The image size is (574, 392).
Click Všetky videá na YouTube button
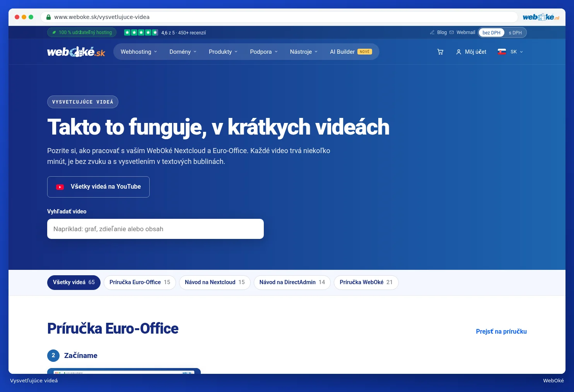98,187
